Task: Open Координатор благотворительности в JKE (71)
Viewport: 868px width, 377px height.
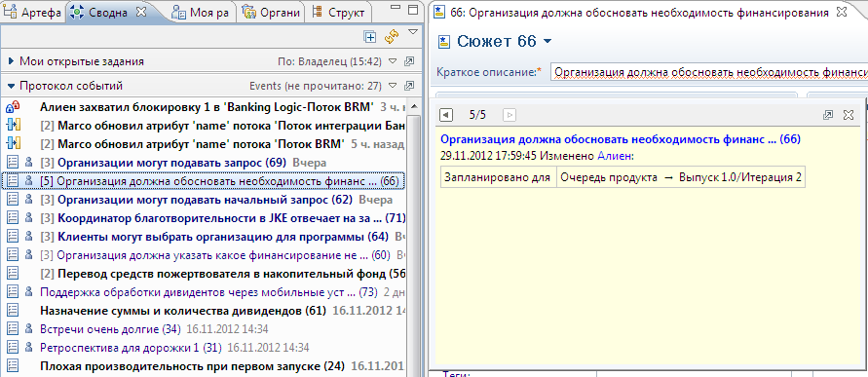Action: [x=232, y=218]
